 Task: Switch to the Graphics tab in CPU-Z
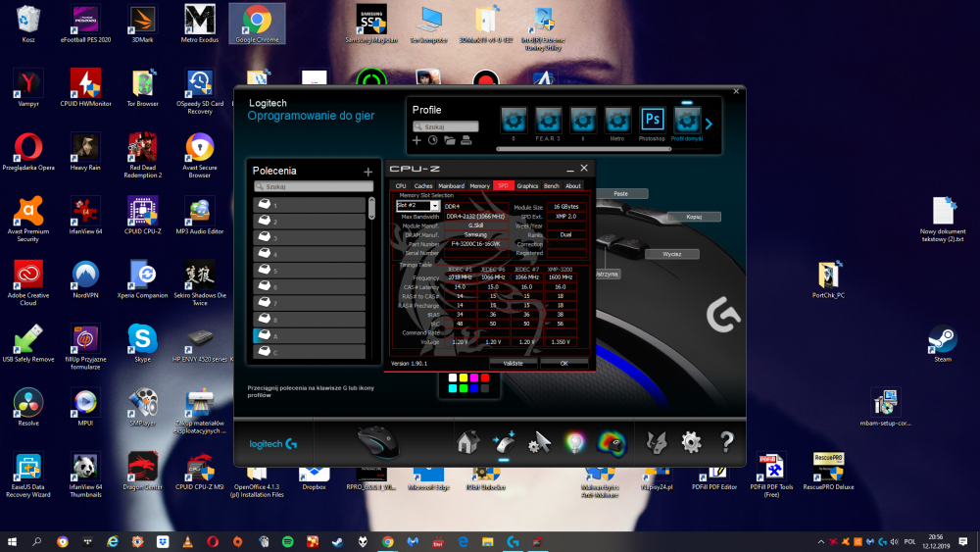[527, 185]
